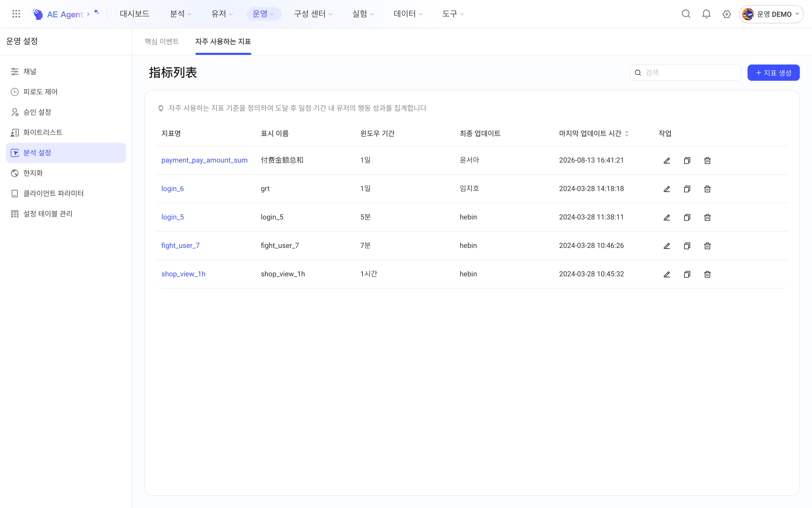Edit the payment_pay_amount_sum metric
The height and width of the screenshot is (508, 812).
[x=667, y=161]
